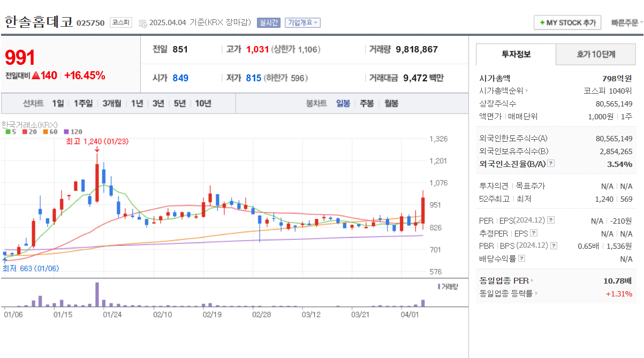
Task: Click the 04/01 date axis label
Action: pyautogui.click(x=410, y=315)
